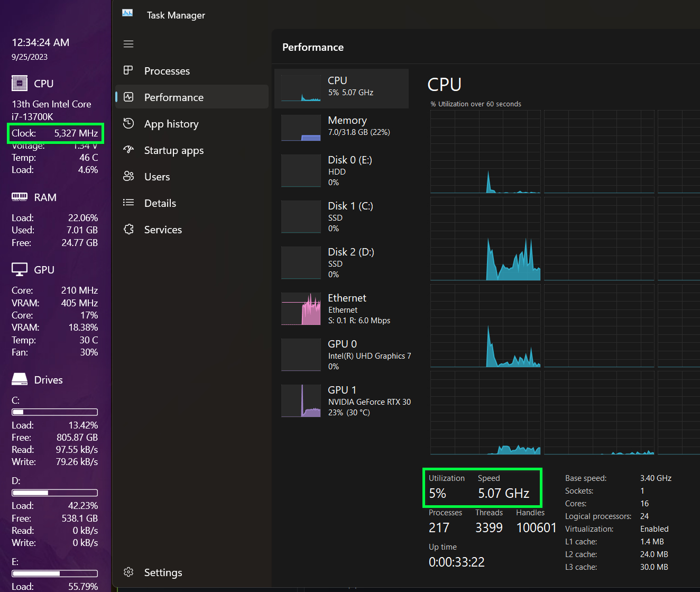Viewport: 700px width, 592px height.
Task: Open the Processes page
Action: (167, 70)
